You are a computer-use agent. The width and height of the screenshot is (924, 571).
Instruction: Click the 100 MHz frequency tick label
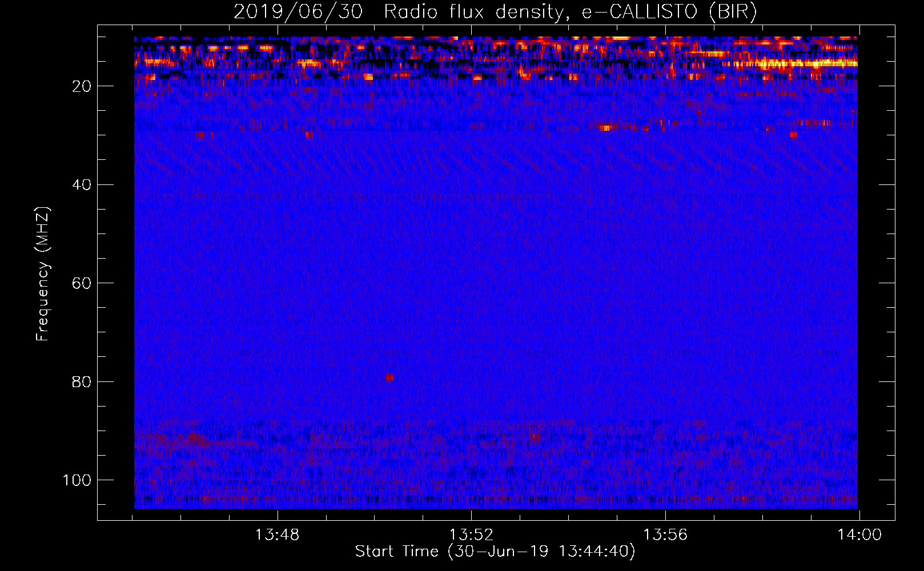tap(77, 480)
